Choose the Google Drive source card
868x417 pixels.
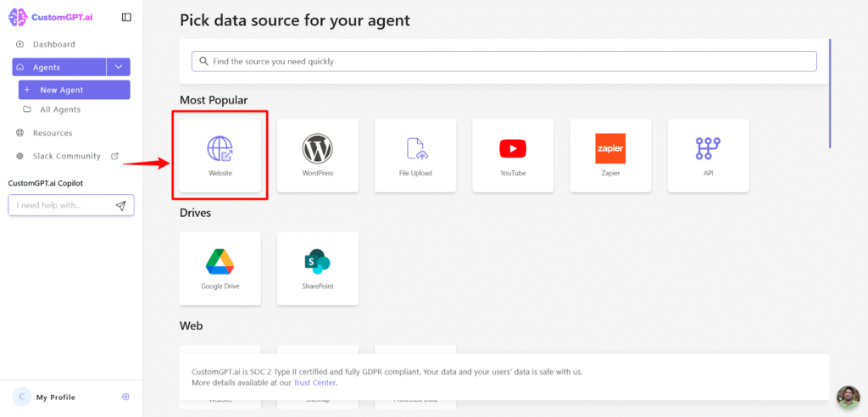pyautogui.click(x=220, y=268)
